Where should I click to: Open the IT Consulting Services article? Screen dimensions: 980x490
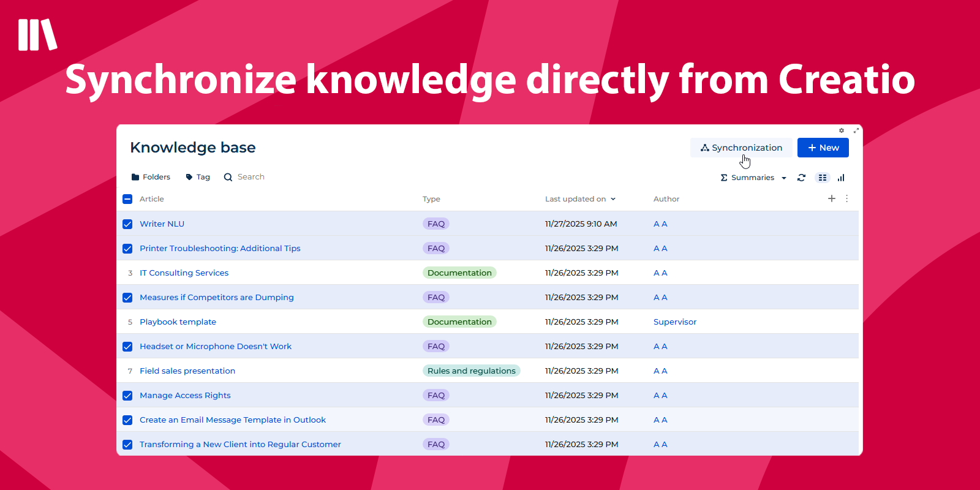pyautogui.click(x=184, y=273)
